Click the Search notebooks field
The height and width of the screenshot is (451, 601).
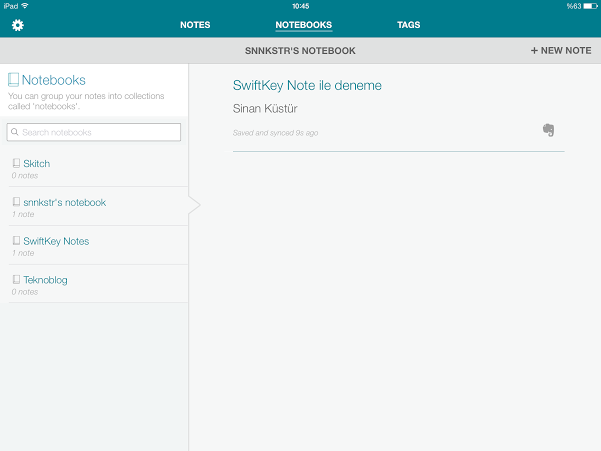(x=94, y=132)
